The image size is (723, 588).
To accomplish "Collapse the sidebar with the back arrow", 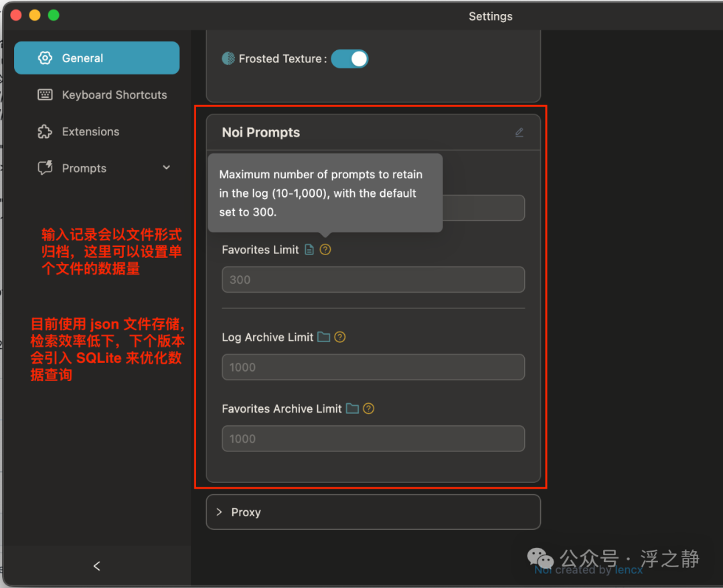I will click(97, 567).
